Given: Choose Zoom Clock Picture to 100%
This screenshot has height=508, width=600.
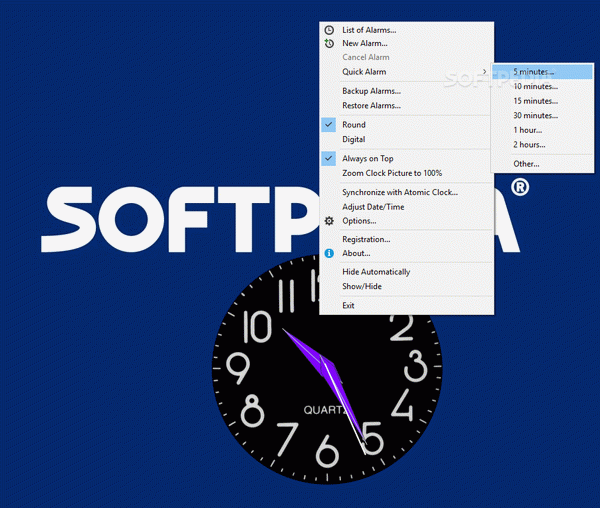Looking at the screenshot, I should (392, 173).
